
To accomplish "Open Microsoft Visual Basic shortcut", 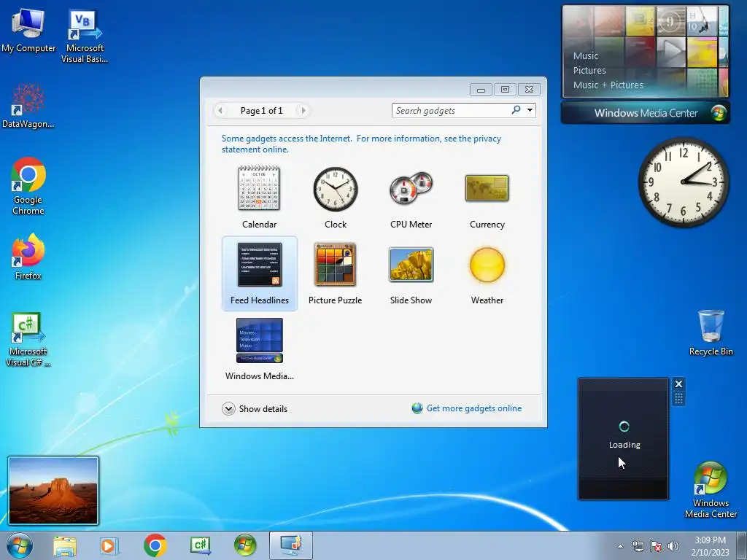I will click(x=85, y=36).
